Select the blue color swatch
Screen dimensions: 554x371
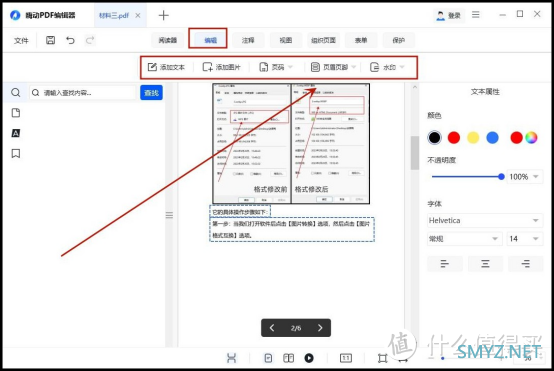click(x=493, y=137)
